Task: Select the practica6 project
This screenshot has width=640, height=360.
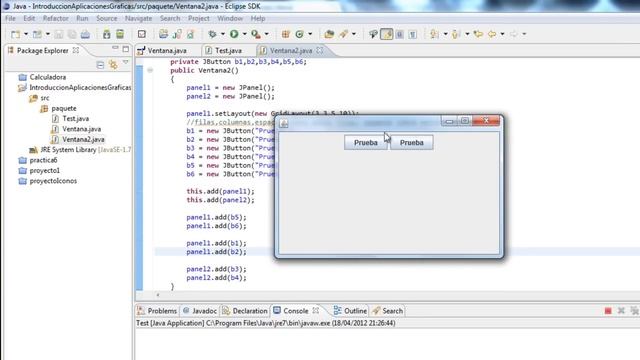Action: click(38, 160)
